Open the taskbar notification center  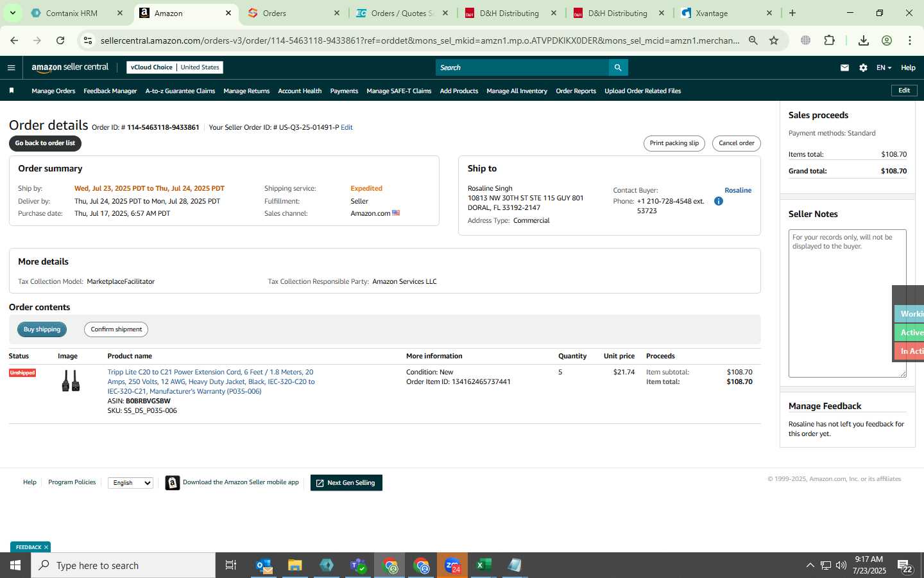(905, 566)
